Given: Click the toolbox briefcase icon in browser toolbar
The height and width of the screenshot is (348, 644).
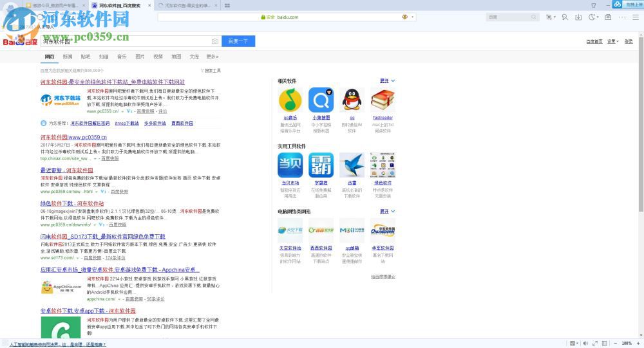Looking at the screenshot, I should point(608,17).
